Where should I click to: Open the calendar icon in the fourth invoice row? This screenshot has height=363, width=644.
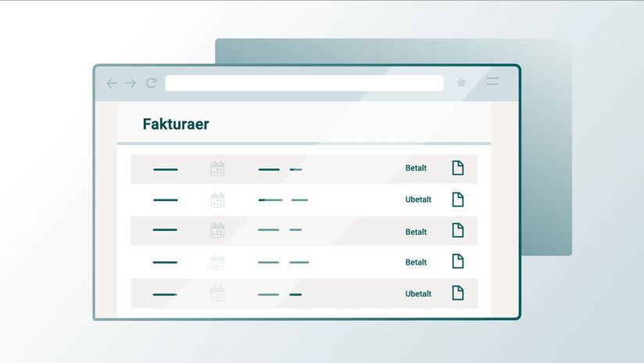pyautogui.click(x=217, y=262)
